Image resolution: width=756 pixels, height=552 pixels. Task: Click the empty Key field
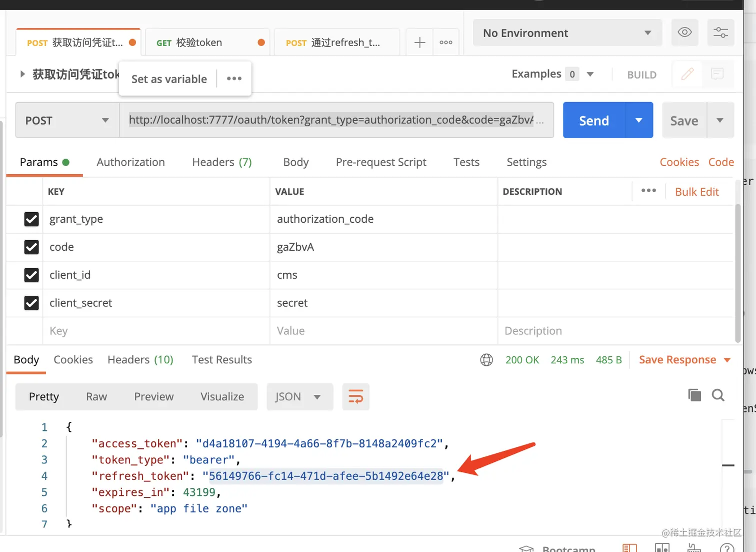(156, 331)
